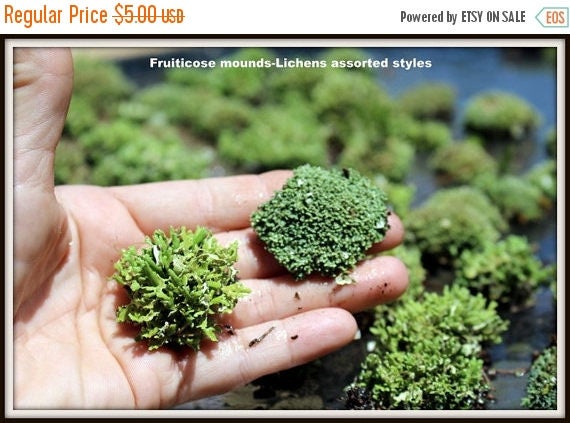The image size is (570, 423).
Task: Click the words assorted styles in caption
Action: tap(381, 64)
